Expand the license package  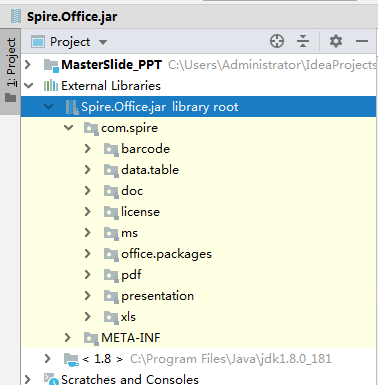tap(88, 212)
